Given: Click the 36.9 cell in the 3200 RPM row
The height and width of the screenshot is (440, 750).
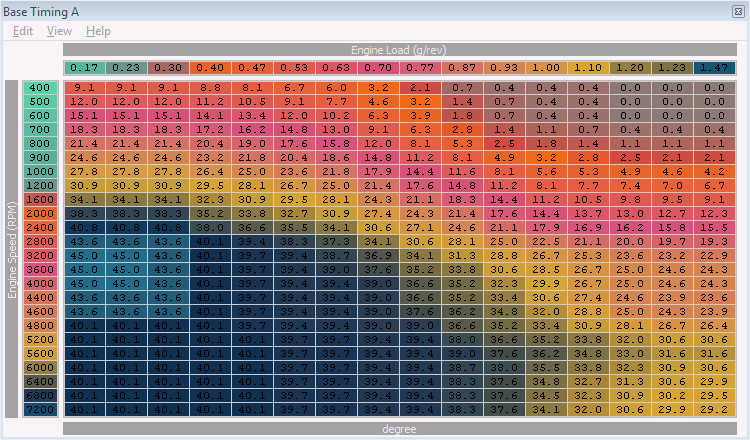Looking at the screenshot, I should 378,255.
